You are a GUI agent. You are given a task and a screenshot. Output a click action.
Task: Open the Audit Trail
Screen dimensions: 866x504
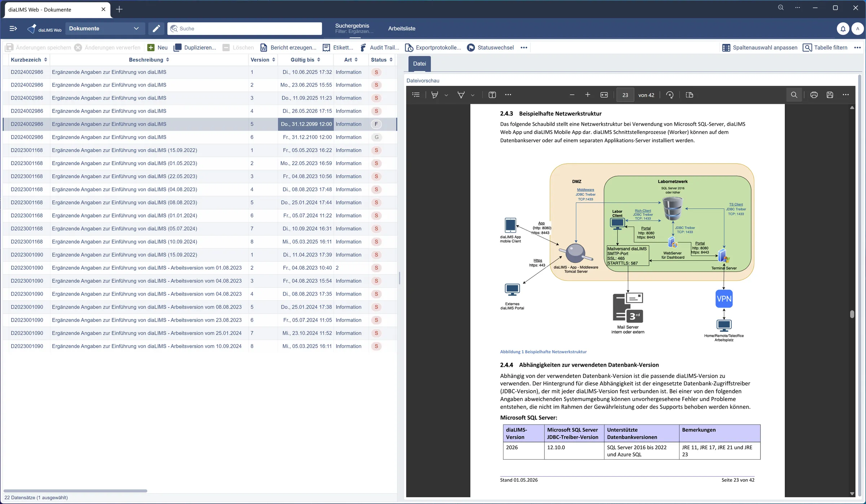(380, 48)
